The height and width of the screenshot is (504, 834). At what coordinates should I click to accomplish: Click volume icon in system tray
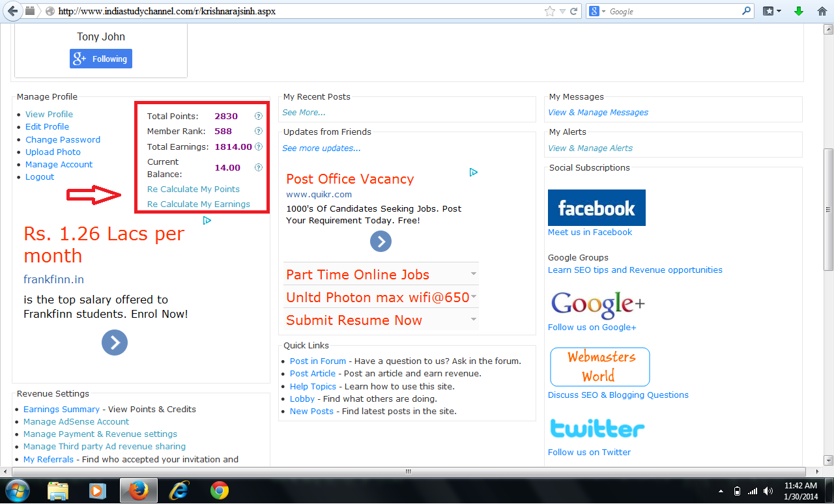(768, 491)
